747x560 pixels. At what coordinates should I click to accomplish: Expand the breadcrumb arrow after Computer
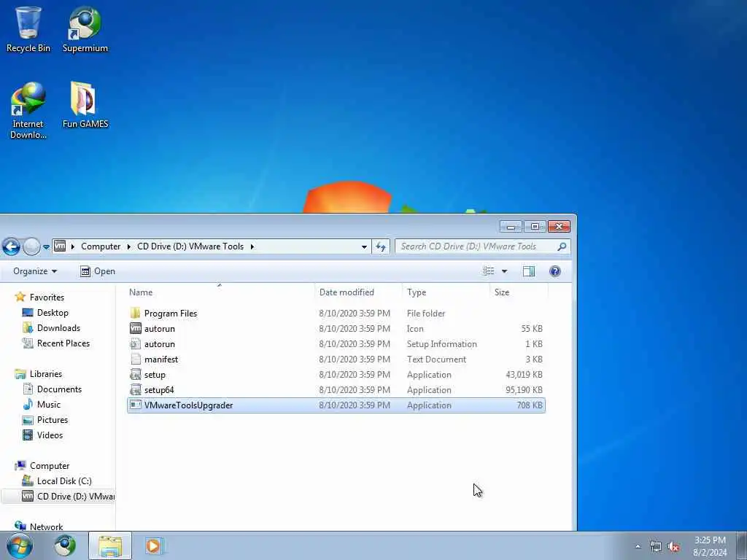pyautogui.click(x=128, y=246)
